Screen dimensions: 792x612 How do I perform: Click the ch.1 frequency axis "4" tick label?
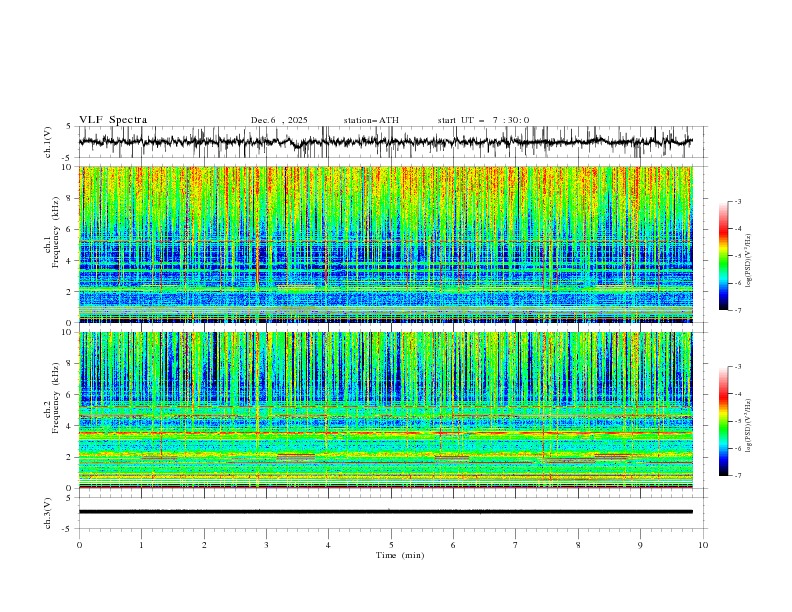pyautogui.click(x=70, y=261)
